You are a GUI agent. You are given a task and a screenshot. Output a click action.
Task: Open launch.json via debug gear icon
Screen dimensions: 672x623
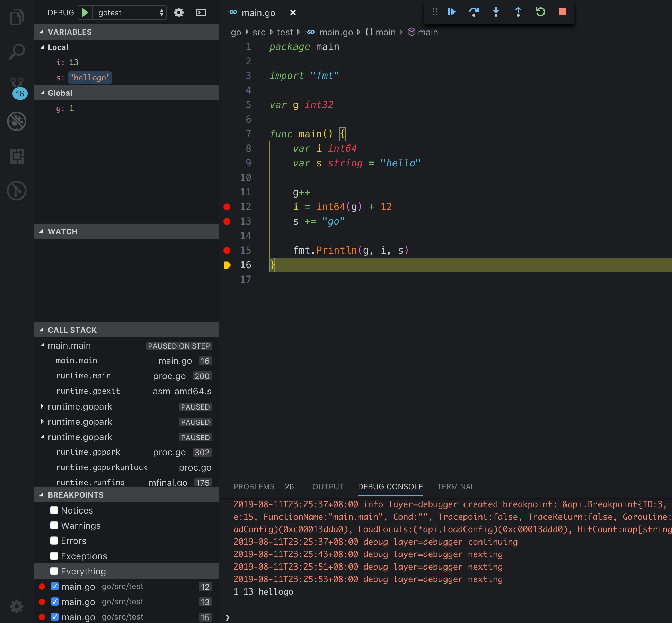(179, 12)
